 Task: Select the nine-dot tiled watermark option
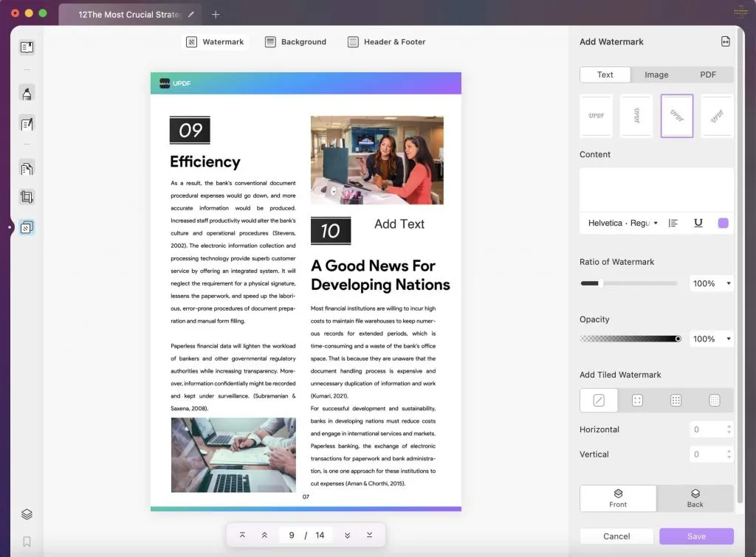click(676, 401)
